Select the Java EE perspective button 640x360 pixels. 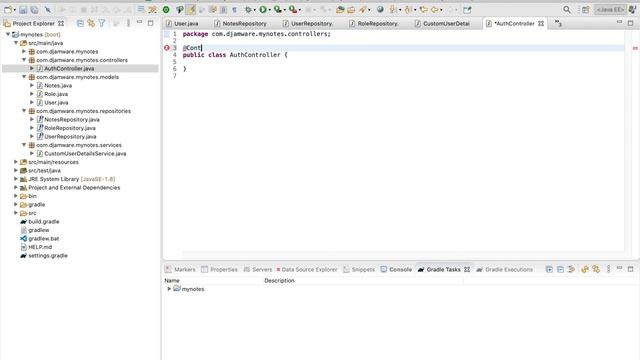click(x=610, y=9)
